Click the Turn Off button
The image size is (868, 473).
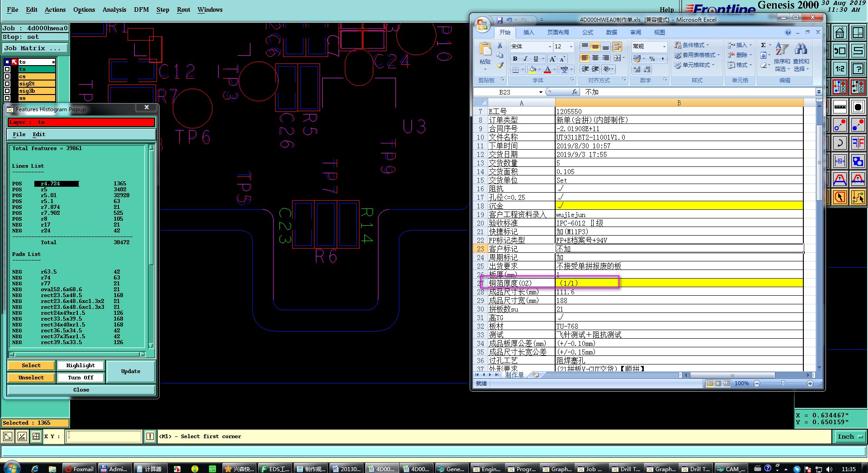coord(80,378)
